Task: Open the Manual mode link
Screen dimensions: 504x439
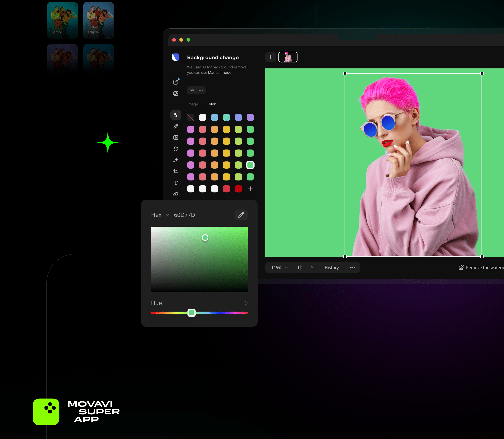Action: [x=219, y=73]
